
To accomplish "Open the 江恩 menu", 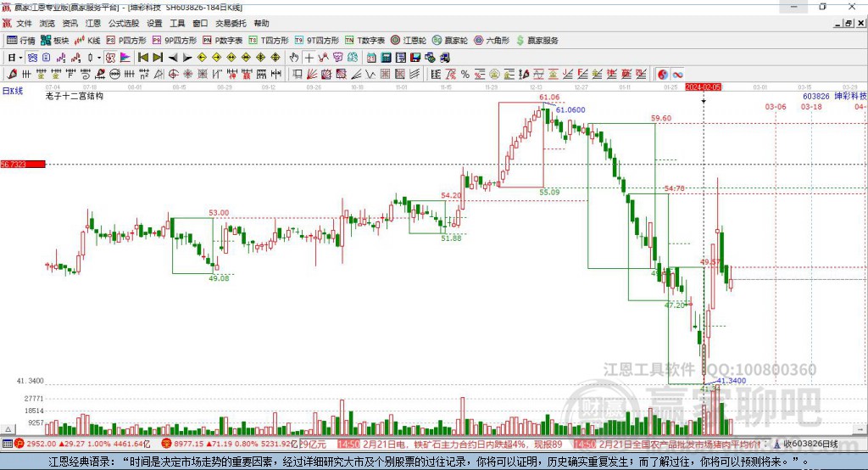I will (93, 23).
